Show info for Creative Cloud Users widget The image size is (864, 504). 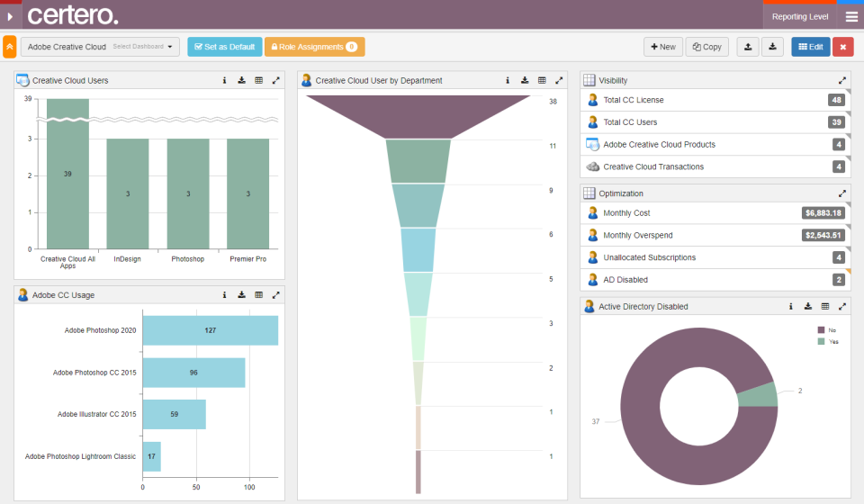pos(224,80)
